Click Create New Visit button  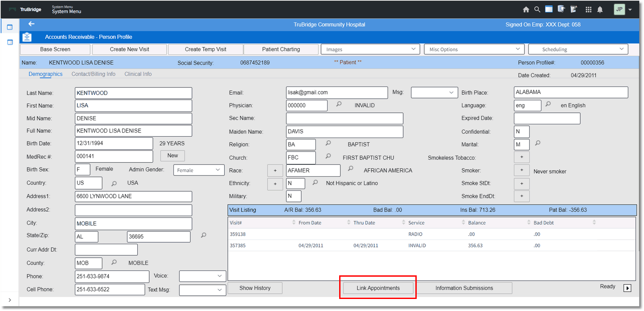130,49
